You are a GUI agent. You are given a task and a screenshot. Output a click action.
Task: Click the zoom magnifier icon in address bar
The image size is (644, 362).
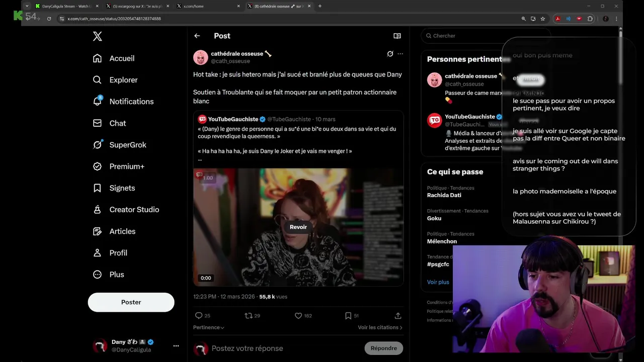click(524, 19)
